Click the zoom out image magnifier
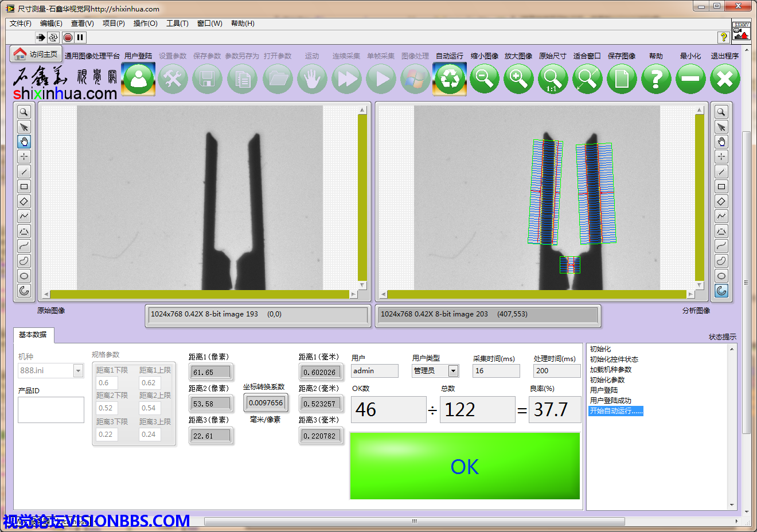 pos(484,79)
